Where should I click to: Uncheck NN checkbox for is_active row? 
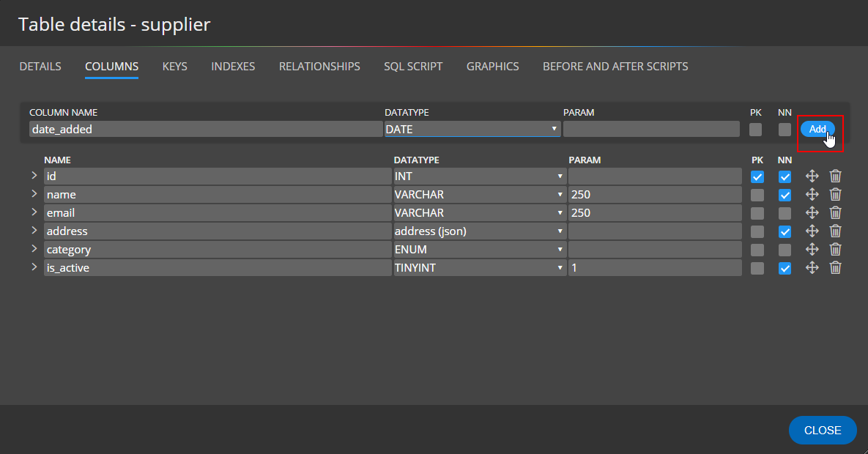(x=785, y=269)
